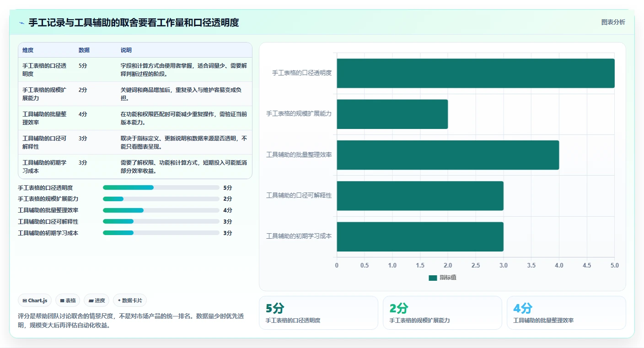Click the description starting 需要了解权限
The image size is (644, 348).
tap(184, 166)
